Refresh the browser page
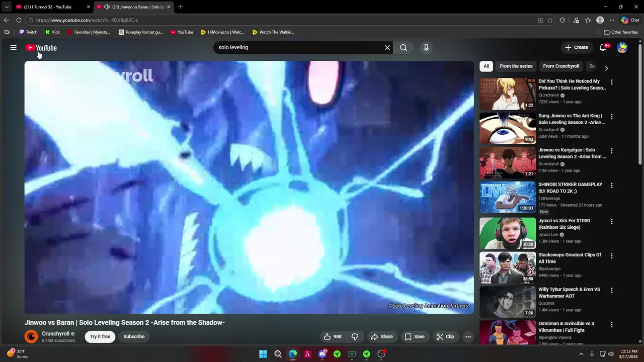The height and width of the screenshot is (362, 644). [x=19, y=20]
